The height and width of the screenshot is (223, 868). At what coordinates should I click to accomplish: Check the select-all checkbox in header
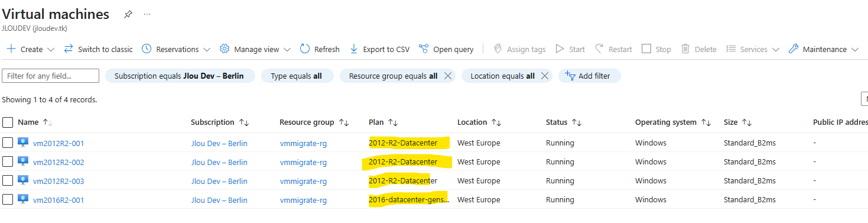coord(8,122)
